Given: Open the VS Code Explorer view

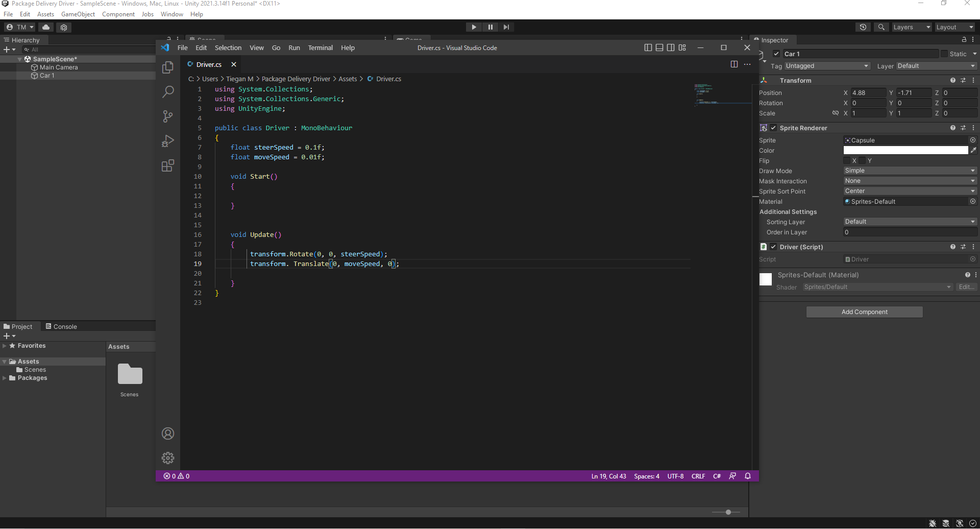Looking at the screenshot, I should [167, 67].
